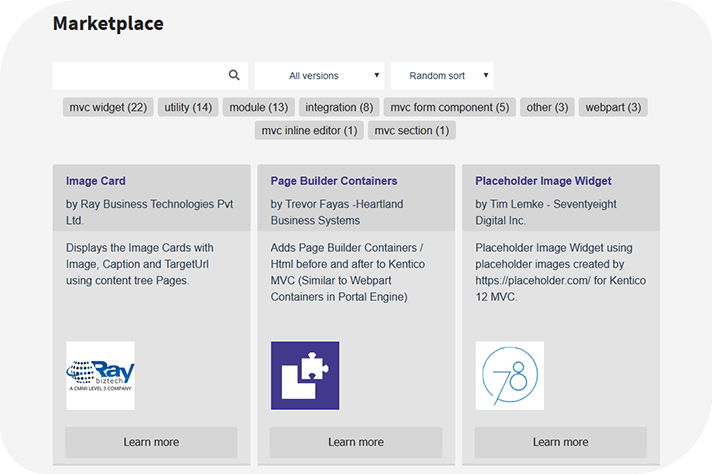
Task: Filter by mvc inline editor (1) tag
Action: pos(309,130)
